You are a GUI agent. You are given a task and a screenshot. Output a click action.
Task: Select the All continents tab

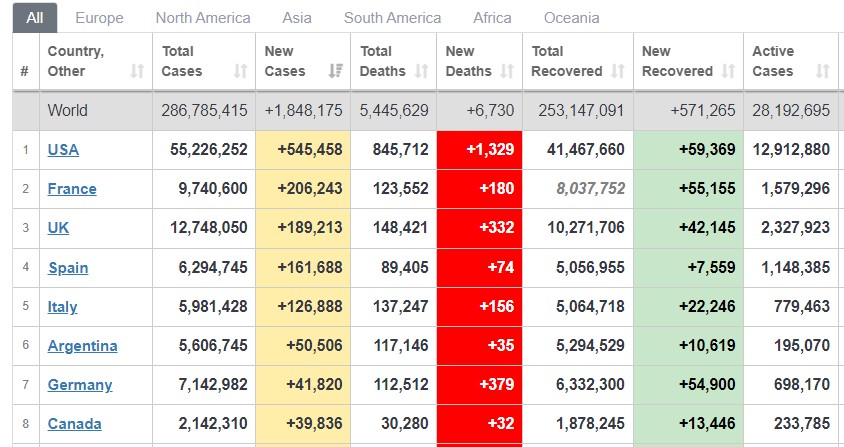pos(35,18)
